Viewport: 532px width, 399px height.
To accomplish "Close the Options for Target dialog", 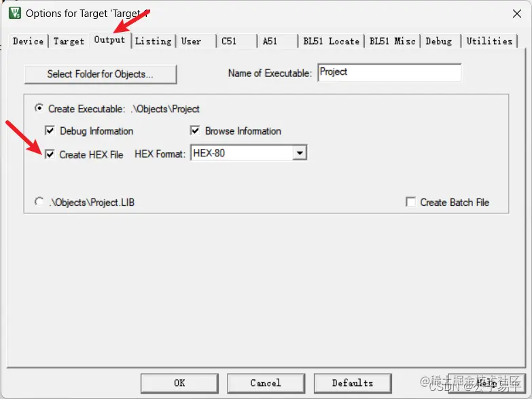I will 517,14.
